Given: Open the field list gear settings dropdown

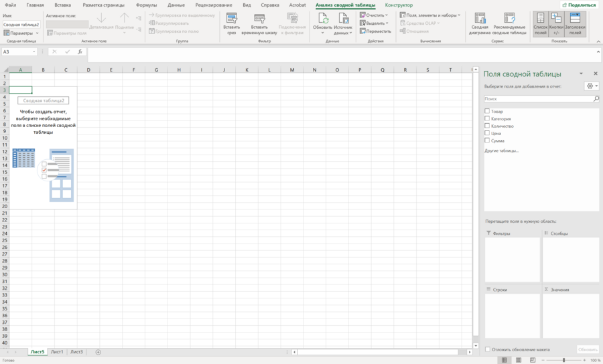Looking at the screenshot, I should [x=592, y=86].
